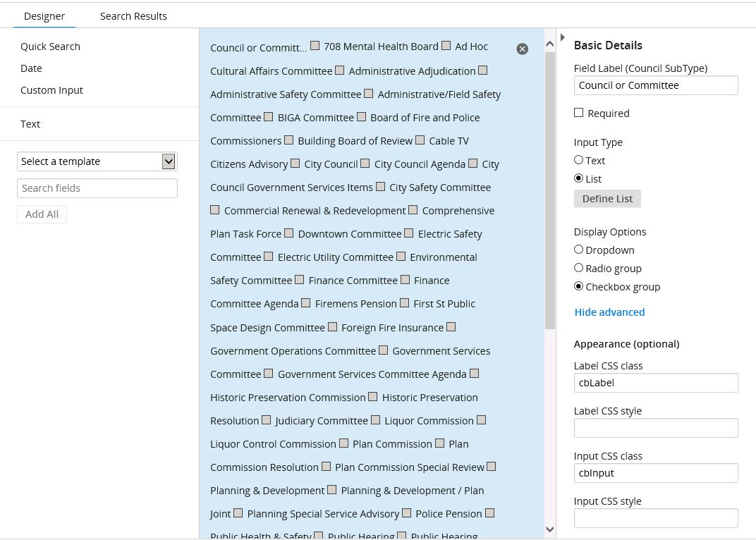Check the Liquor Commission checkbox
This screenshot has height=540, width=756.
click(x=376, y=420)
